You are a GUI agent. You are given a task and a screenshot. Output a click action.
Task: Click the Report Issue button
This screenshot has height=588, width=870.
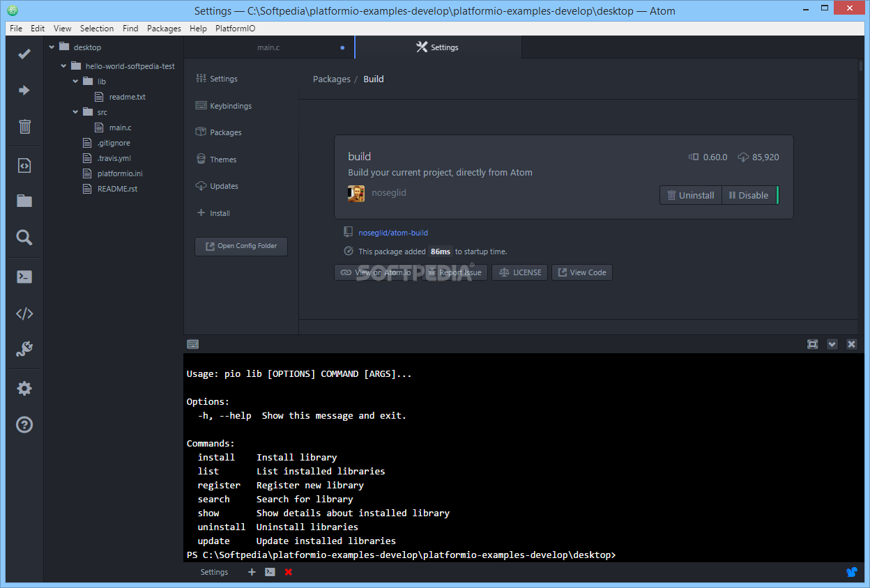tap(455, 272)
